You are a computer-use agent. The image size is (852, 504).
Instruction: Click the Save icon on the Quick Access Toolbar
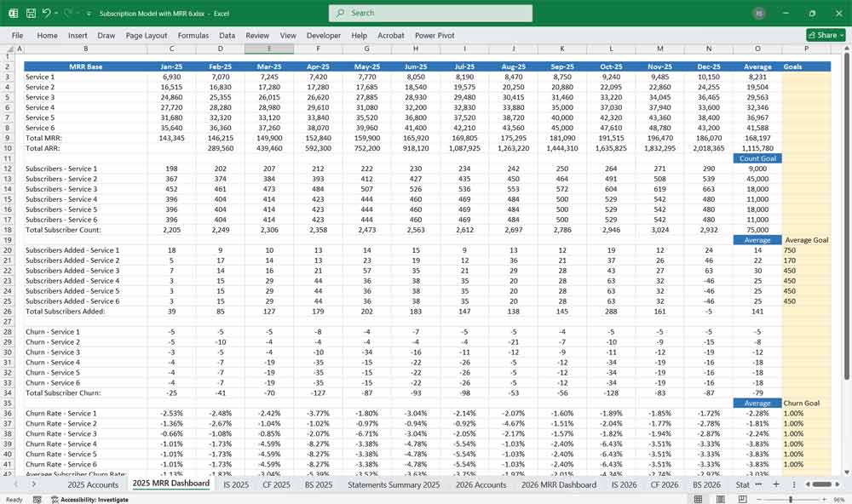click(x=31, y=14)
